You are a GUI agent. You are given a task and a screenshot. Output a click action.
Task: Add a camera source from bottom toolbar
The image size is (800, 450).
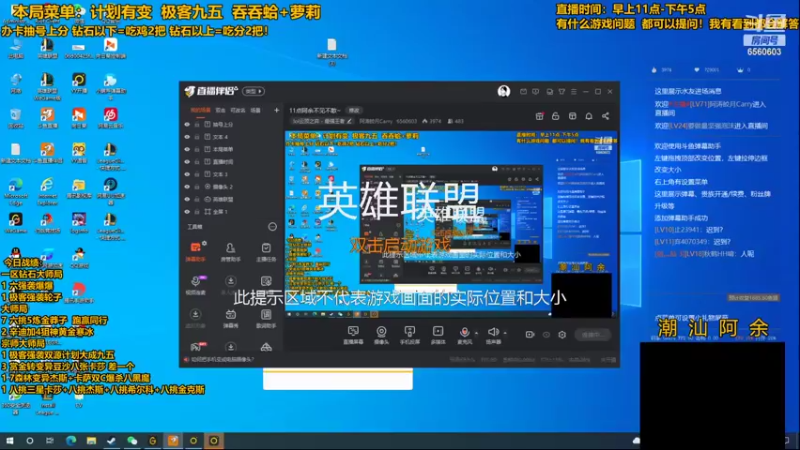click(381, 335)
